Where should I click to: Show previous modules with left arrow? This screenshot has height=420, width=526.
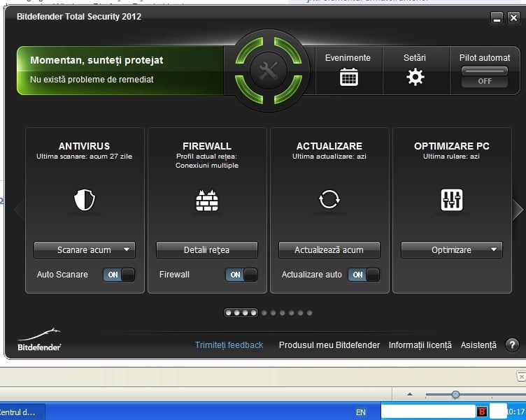(x=19, y=210)
